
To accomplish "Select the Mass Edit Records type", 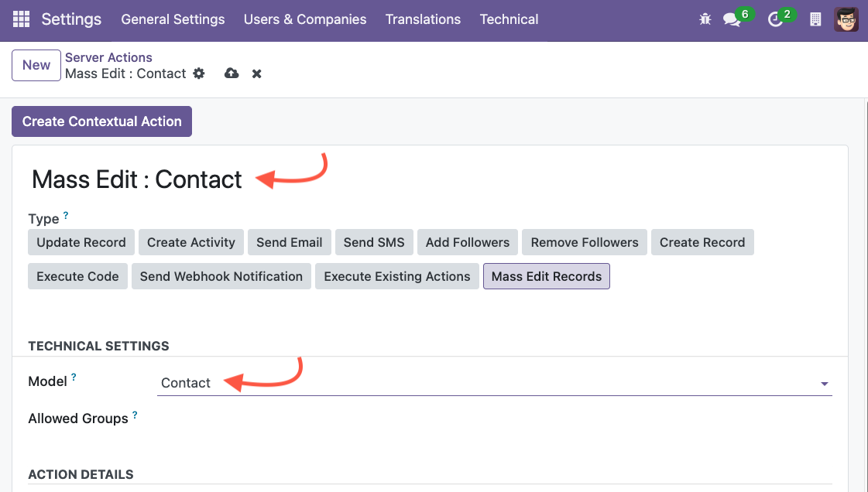I will click(x=547, y=276).
